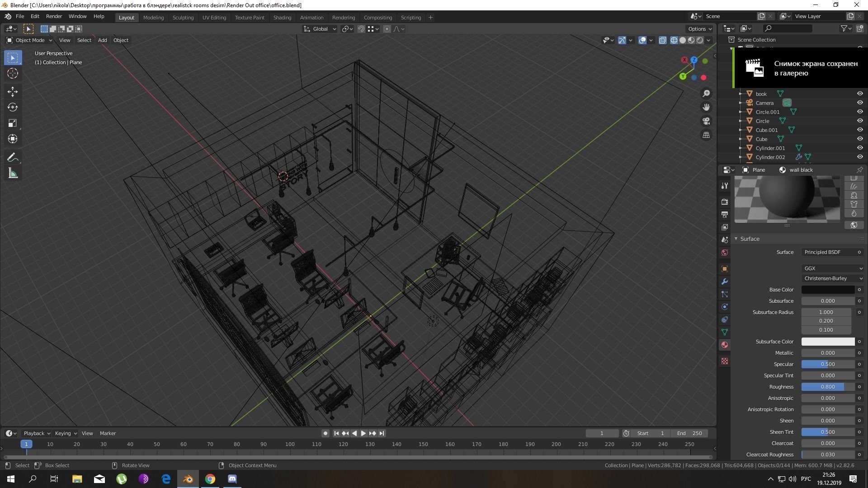Viewport: 868px width, 488px height.
Task: Hide the Camera object in outliner
Action: coord(860,103)
